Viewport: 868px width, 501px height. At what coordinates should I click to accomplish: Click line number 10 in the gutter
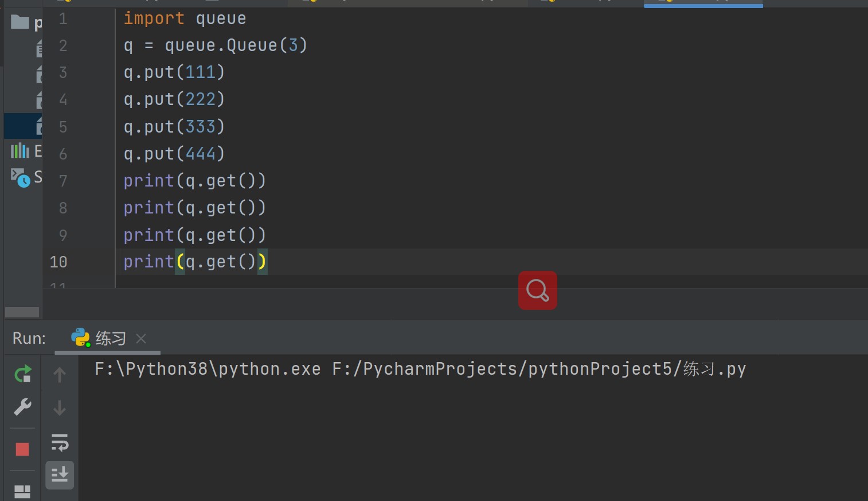[x=58, y=262]
